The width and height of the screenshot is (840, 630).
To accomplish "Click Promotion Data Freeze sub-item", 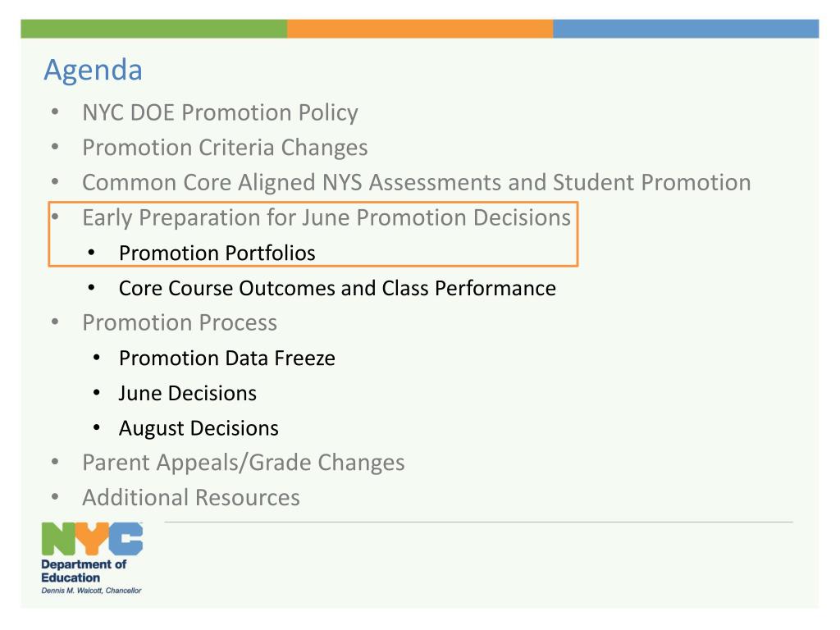I will coord(226,358).
